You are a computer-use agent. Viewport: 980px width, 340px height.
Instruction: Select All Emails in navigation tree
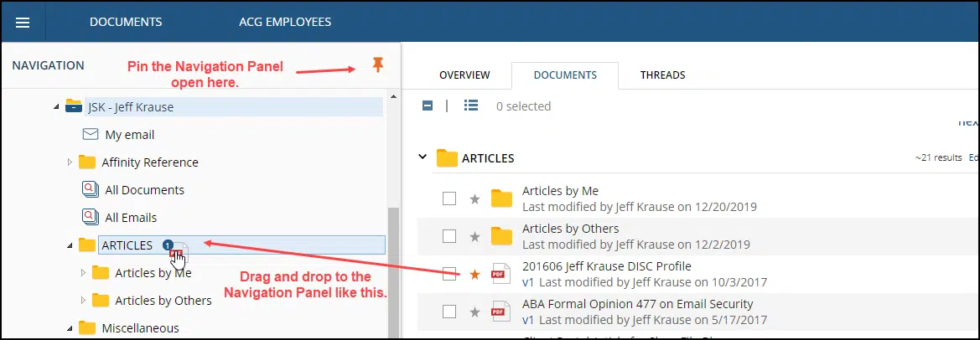pyautogui.click(x=131, y=217)
